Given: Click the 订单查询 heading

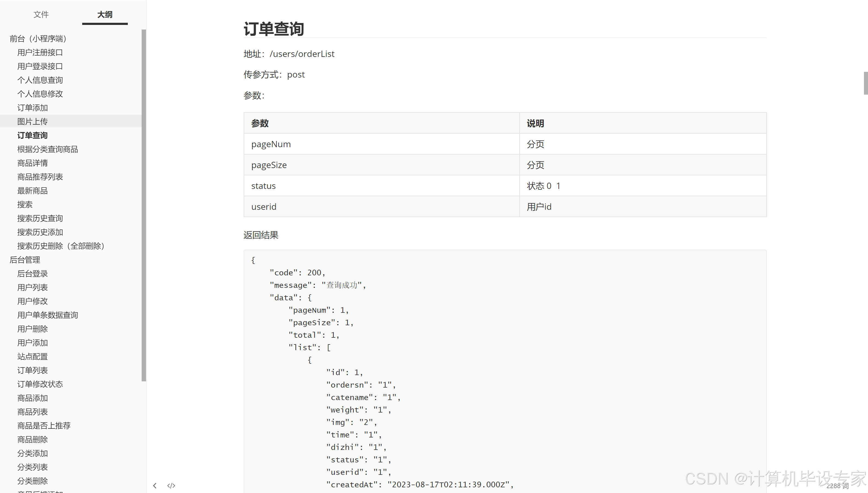Looking at the screenshot, I should (x=274, y=29).
